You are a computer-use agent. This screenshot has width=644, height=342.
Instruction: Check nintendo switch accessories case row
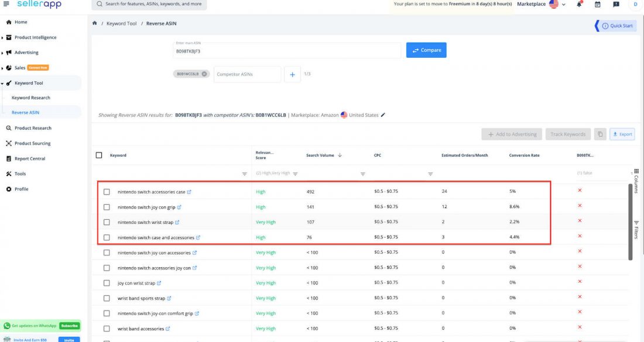(107, 192)
